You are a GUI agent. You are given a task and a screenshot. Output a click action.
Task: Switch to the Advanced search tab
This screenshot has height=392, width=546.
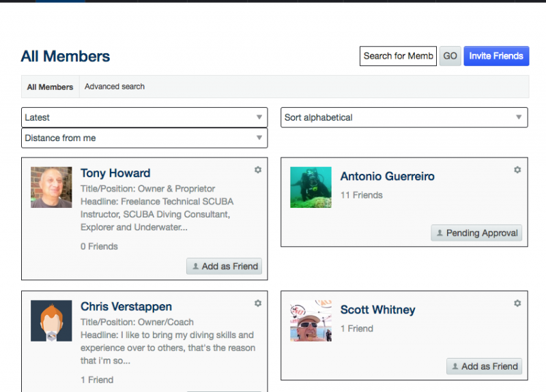coord(115,87)
